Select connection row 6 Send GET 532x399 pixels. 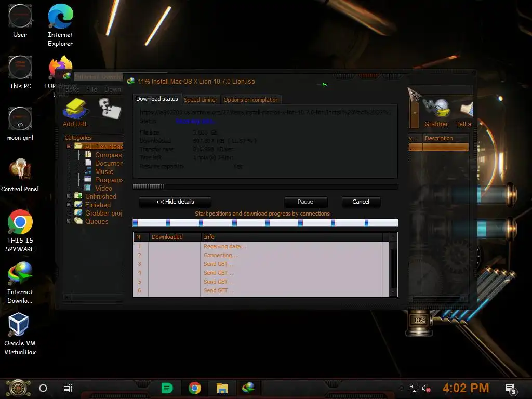pyautogui.click(x=261, y=290)
